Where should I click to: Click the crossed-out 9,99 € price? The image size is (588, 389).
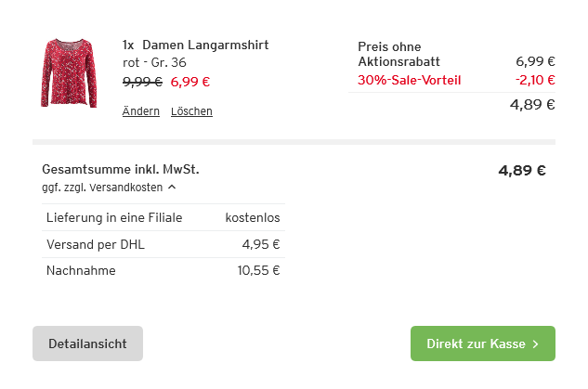pyautogui.click(x=142, y=81)
